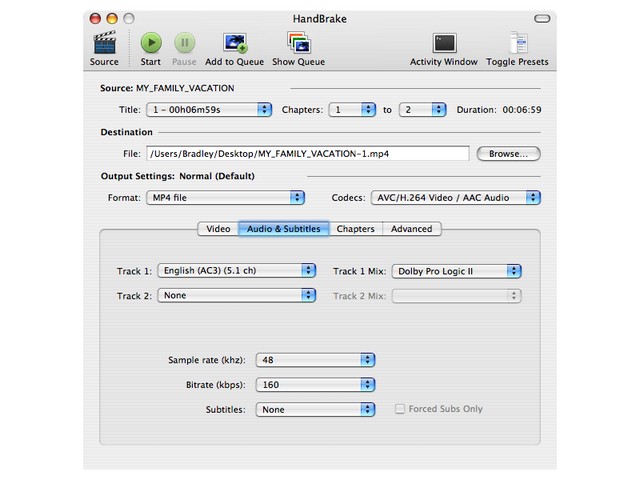Start encoding with the green Start button
640x480 pixels.
click(x=151, y=42)
